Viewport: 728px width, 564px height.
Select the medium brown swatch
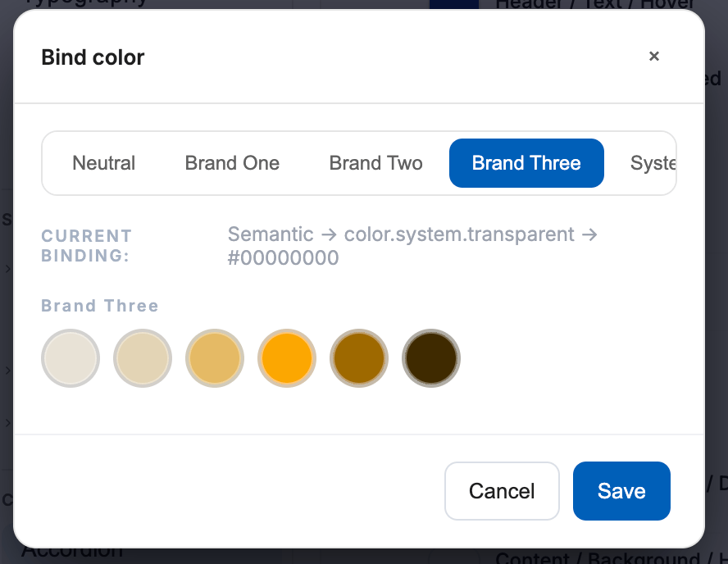pos(358,358)
